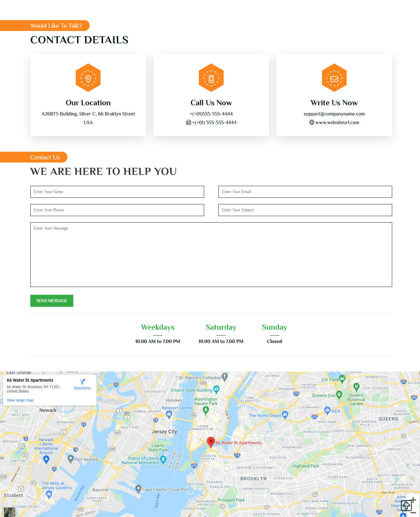Click the fax icon beside second phone number
The image size is (420, 517).
[188, 123]
